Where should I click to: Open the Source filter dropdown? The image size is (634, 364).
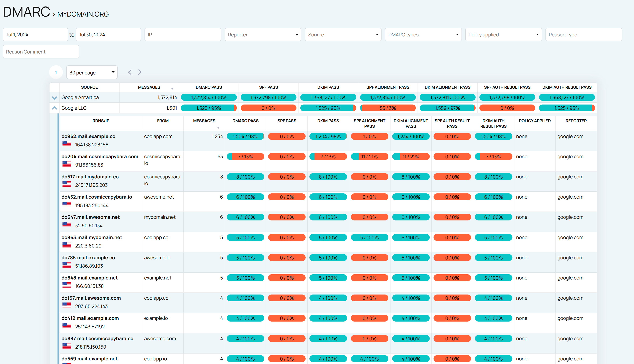coord(343,34)
